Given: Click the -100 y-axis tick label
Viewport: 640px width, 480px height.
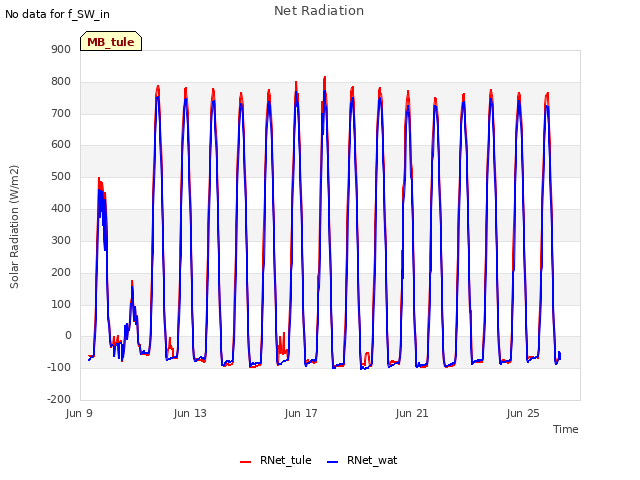Looking at the screenshot, I should click(x=59, y=367).
